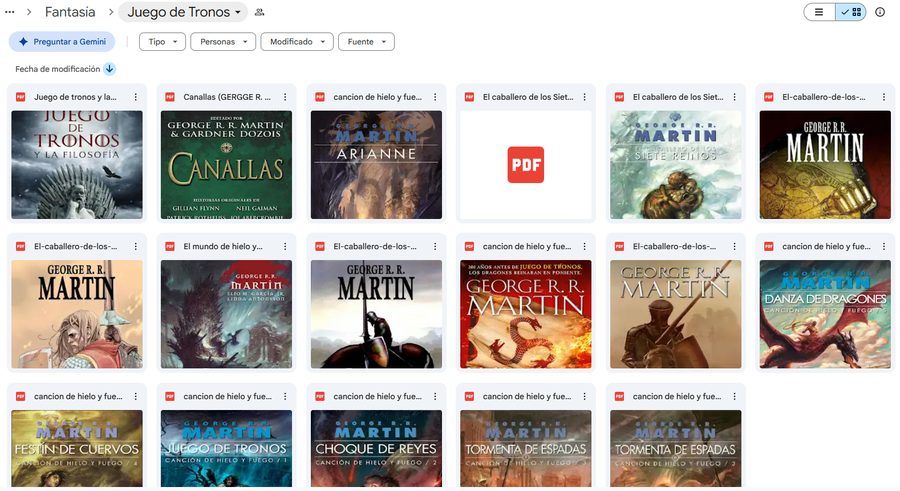
Task: Open more actions for the Siete Reinos cover file
Action: [734, 97]
